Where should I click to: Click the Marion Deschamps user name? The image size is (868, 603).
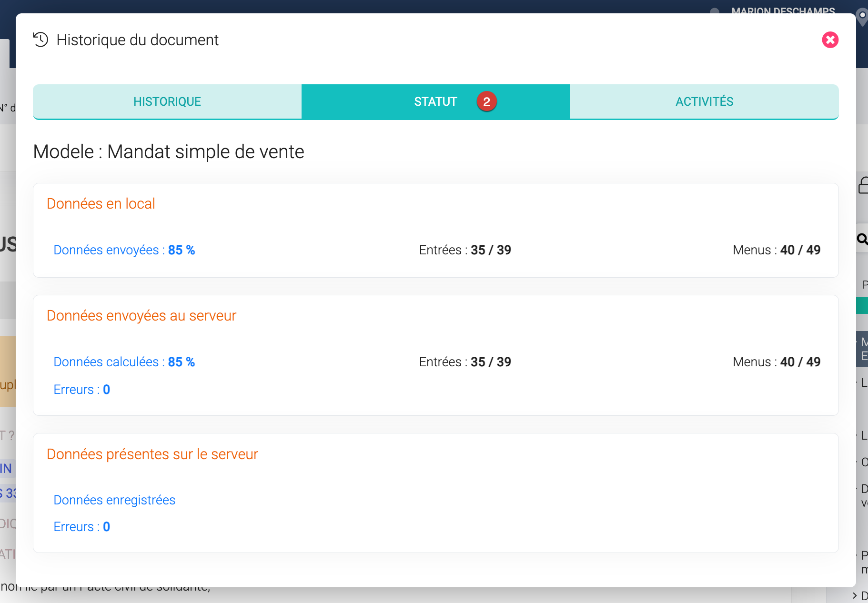coord(783,10)
